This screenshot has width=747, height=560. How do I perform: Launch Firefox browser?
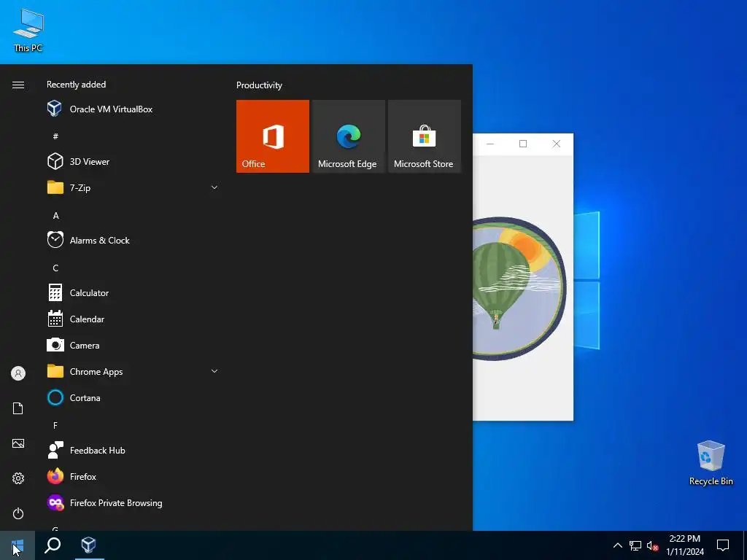click(133, 476)
